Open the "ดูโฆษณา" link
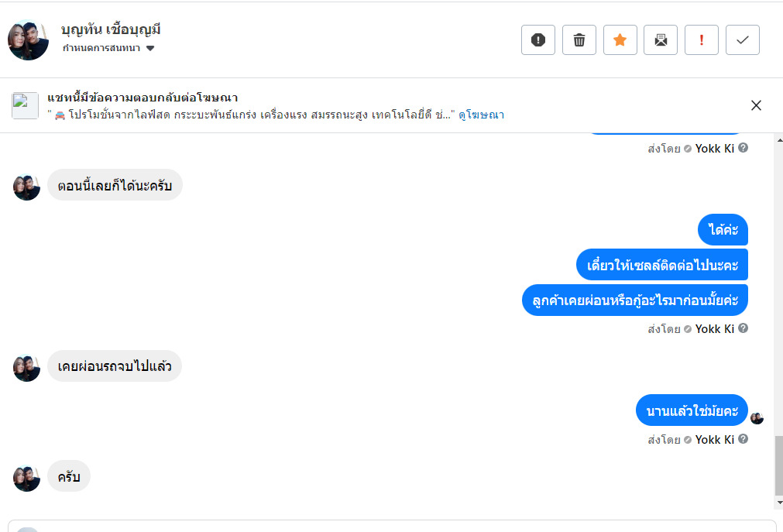783x532 pixels. [481, 115]
